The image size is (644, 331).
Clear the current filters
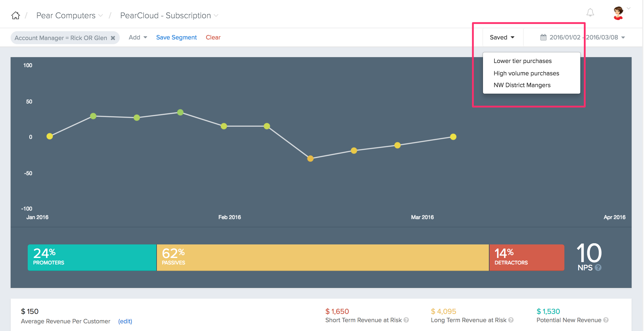pyautogui.click(x=213, y=37)
